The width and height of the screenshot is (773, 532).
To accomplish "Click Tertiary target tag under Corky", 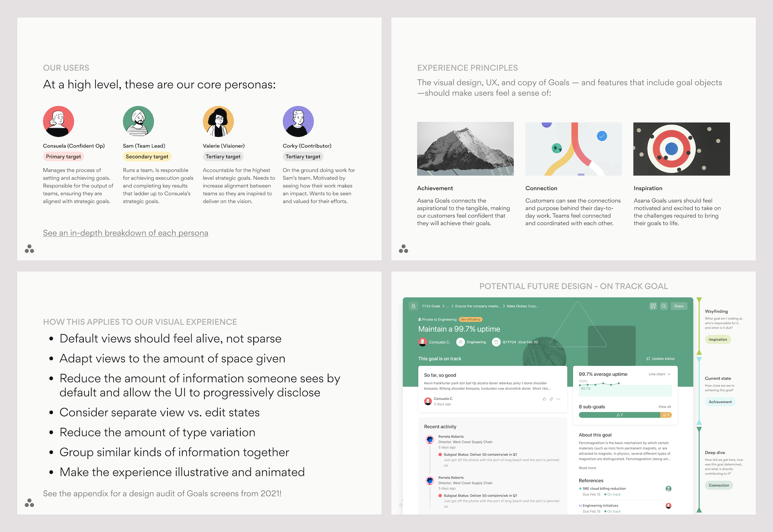I will (303, 157).
